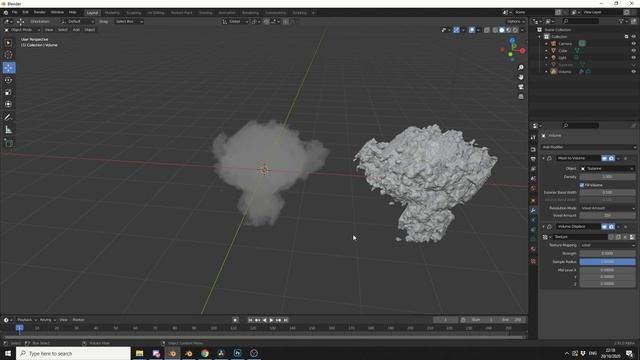
Task: Open the Object properties orange square tab
Action: 533,200
